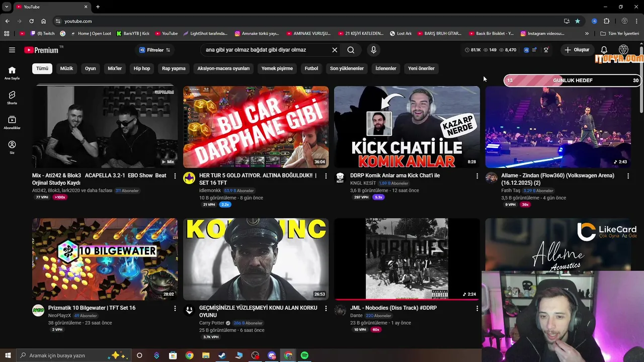Click the Windows taskbar search box
644x362 pixels.
pos(73,355)
